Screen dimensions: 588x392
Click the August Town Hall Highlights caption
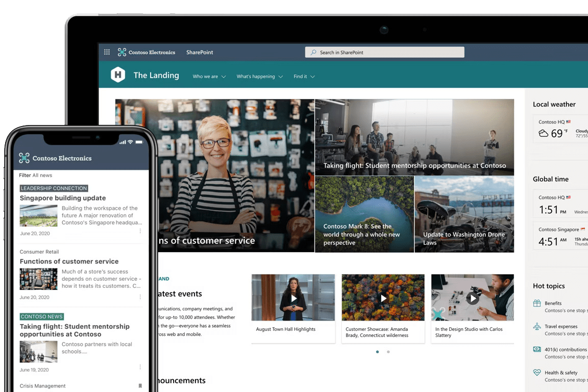[x=286, y=329]
